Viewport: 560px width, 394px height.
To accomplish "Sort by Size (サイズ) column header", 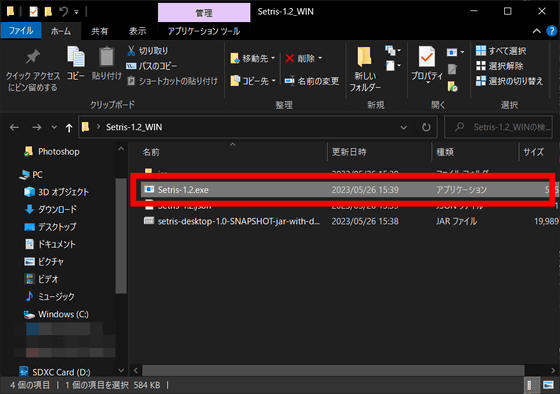I will (x=534, y=152).
